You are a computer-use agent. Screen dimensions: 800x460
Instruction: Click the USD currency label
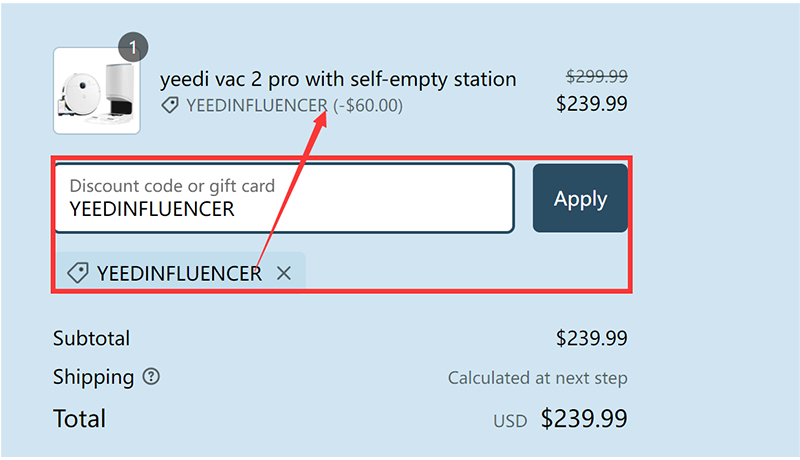coord(510,421)
